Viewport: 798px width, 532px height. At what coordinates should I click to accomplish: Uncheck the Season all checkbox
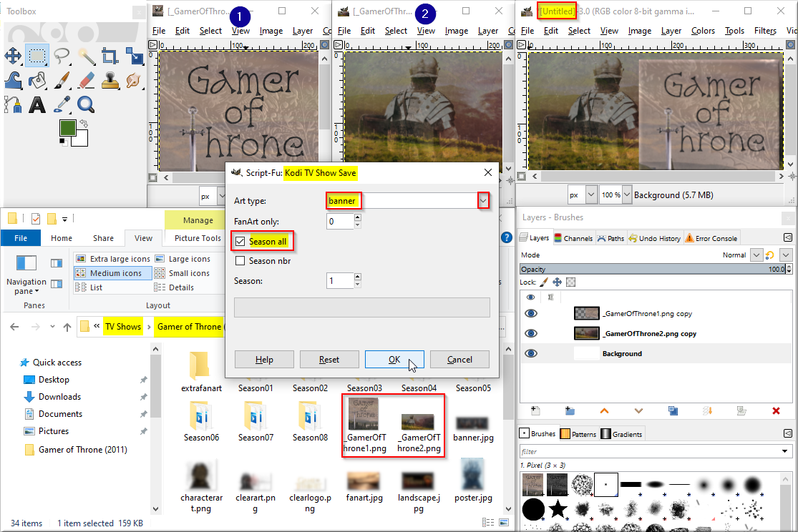pyautogui.click(x=240, y=241)
